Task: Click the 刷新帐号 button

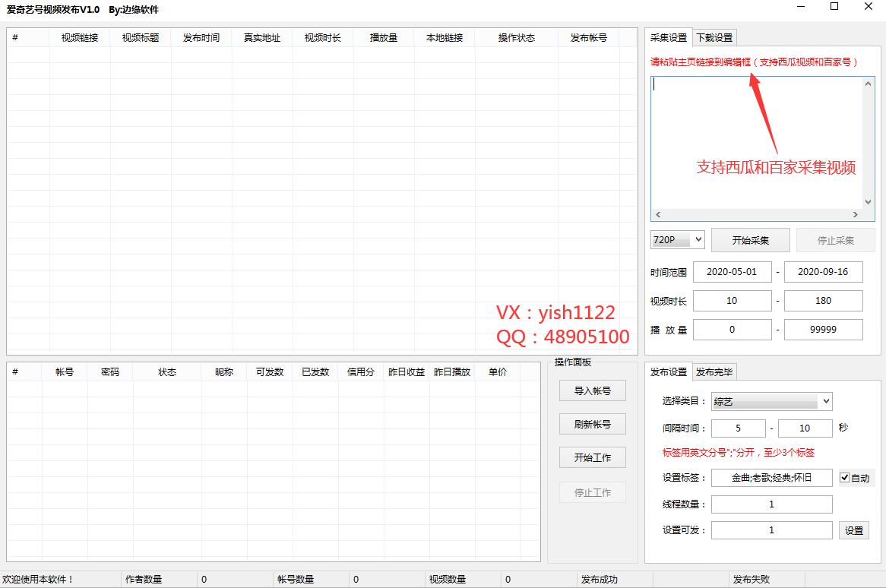Action: pos(592,424)
